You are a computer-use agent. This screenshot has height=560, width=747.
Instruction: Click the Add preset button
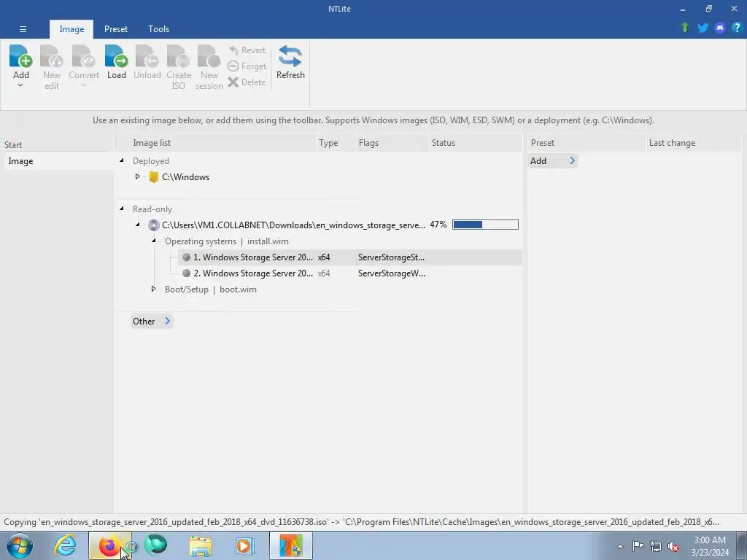tap(553, 161)
